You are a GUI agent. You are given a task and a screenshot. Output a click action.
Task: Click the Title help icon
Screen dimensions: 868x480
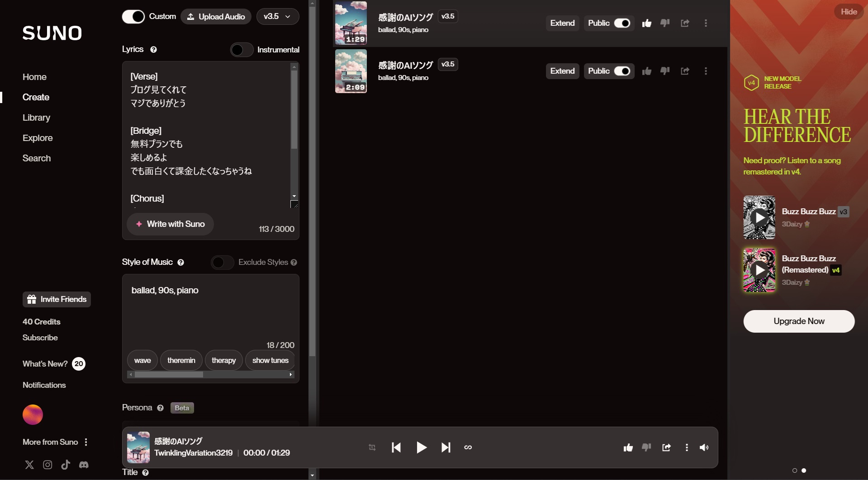click(x=145, y=473)
